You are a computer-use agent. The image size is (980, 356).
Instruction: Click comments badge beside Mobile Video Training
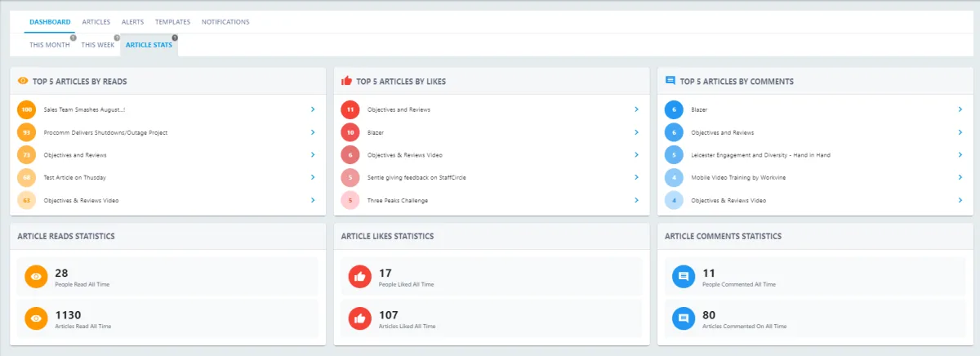tap(675, 177)
